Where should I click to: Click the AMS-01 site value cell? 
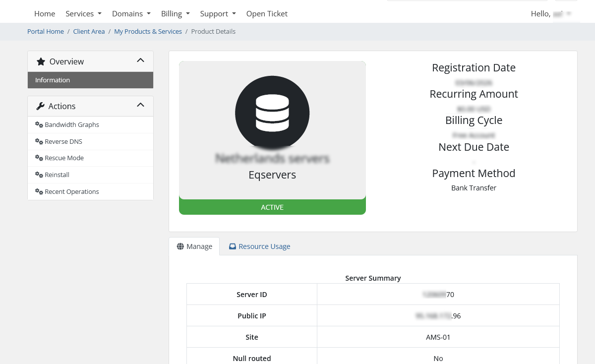[438, 337]
